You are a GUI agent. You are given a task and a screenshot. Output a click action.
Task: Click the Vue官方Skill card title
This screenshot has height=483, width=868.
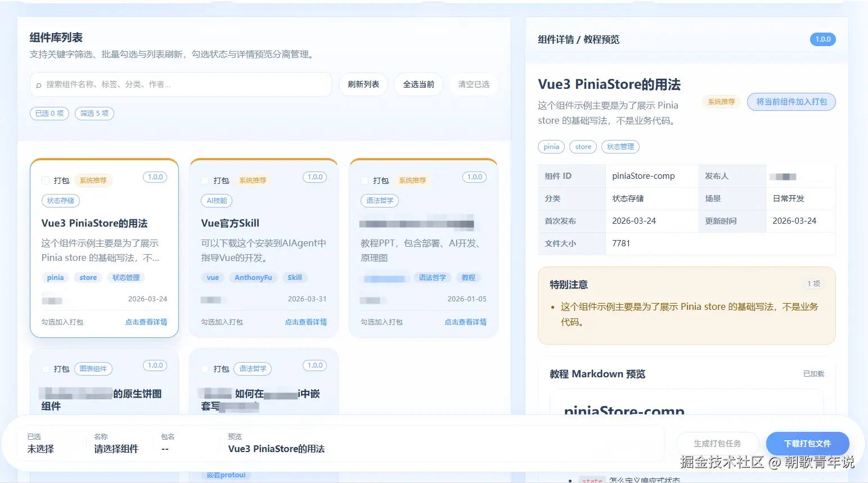coord(230,223)
